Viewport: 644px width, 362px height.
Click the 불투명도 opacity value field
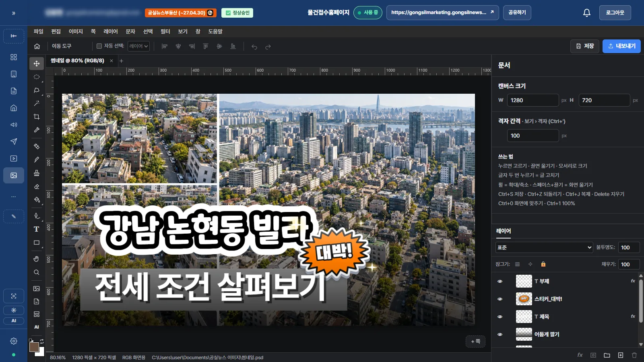point(629,247)
